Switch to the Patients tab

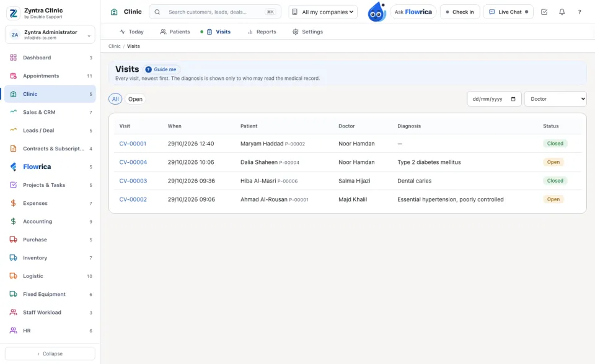tap(175, 32)
